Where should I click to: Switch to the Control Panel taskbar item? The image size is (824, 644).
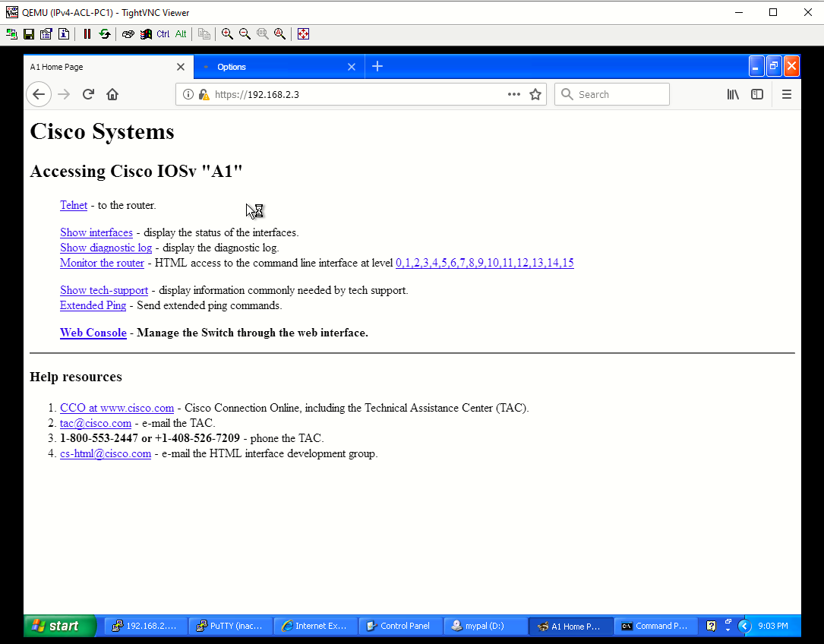tap(400, 626)
